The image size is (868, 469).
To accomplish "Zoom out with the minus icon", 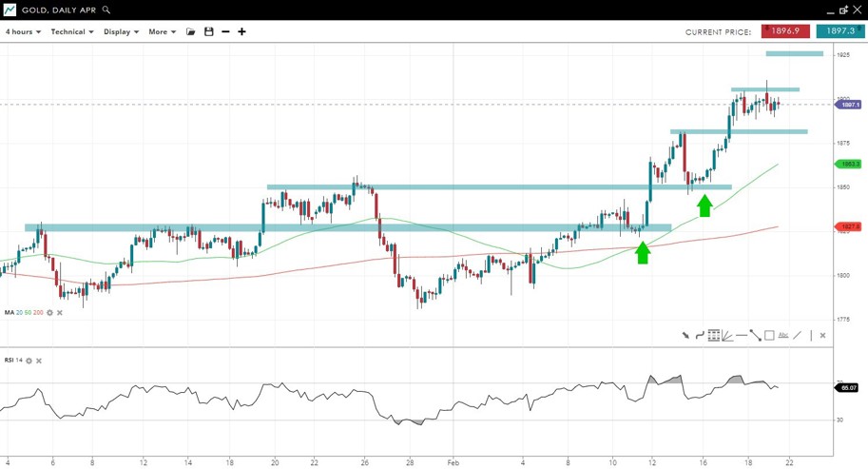I will [x=225, y=31].
